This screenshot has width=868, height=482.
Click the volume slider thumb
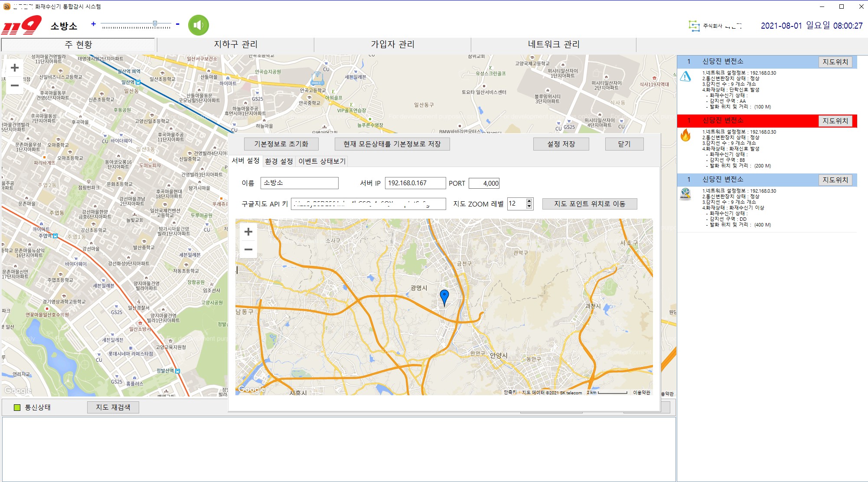click(x=155, y=24)
